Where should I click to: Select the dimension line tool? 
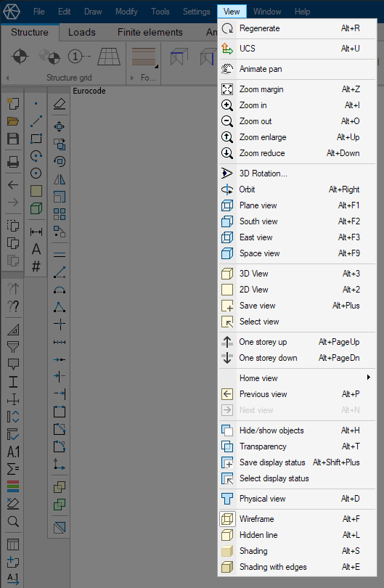coord(36,232)
